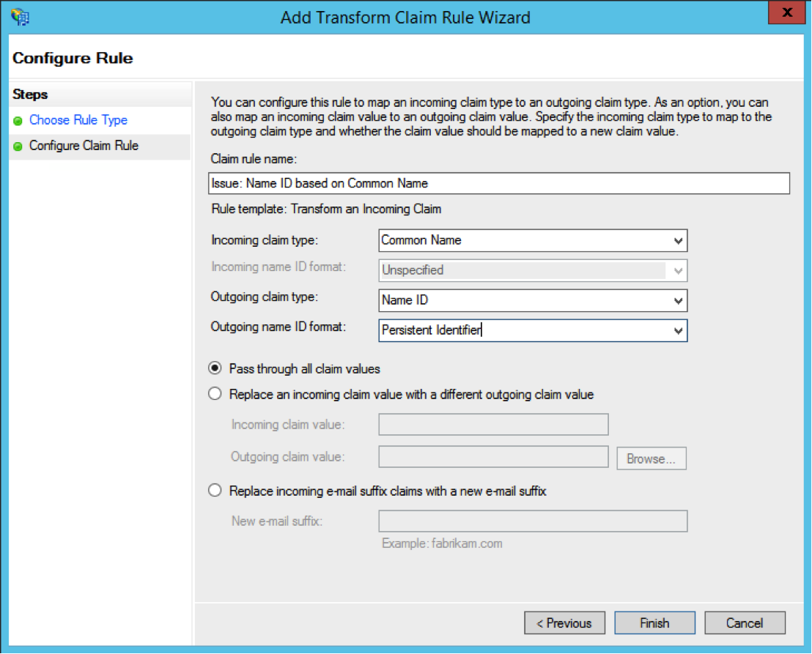812x654 pixels.
Task: Click the 'Claim rule name:' label
Action: 254,159
